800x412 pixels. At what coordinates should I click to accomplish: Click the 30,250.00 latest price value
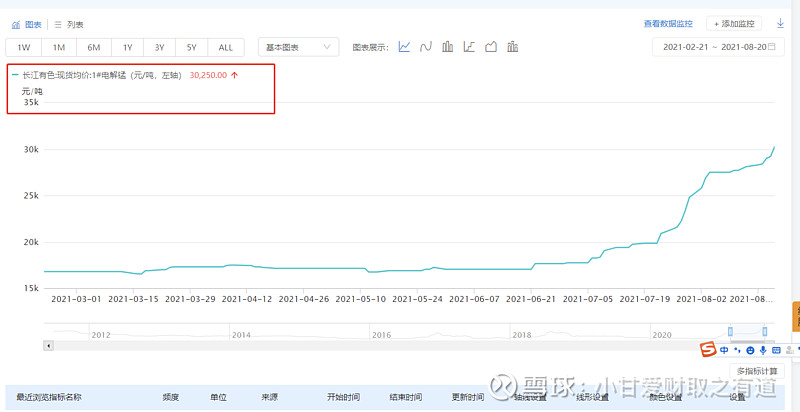coord(208,75)
